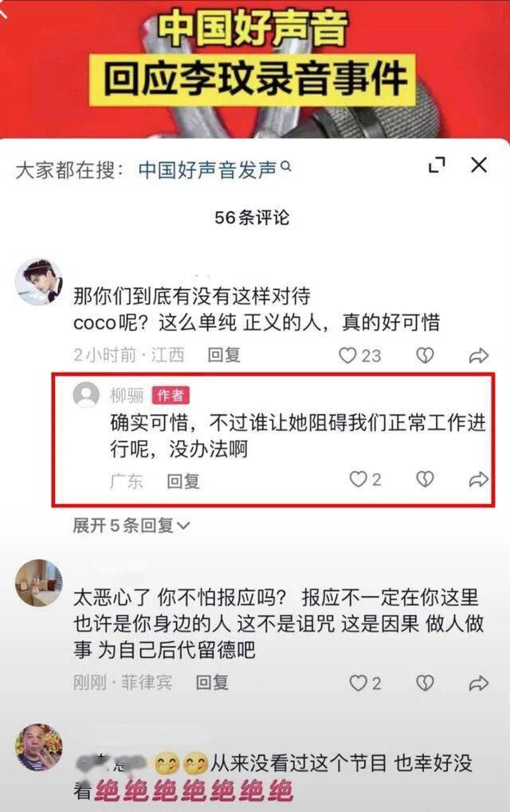The image size is (510, 812).
Task: Tap the video area above comments
Action: click(255, 67)
